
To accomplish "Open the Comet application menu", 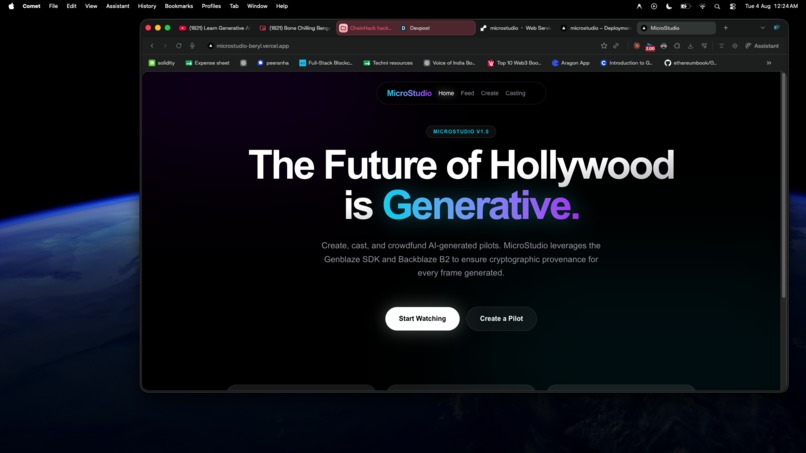I will point(31,6).
